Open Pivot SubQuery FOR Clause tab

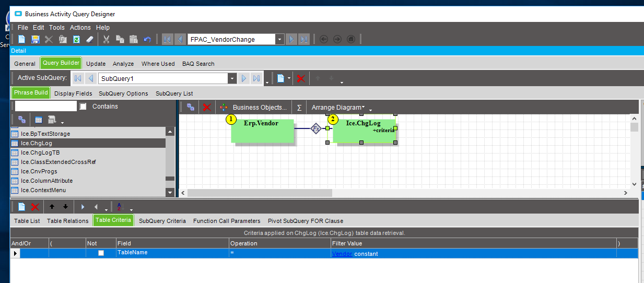click(x=306, y=221)
